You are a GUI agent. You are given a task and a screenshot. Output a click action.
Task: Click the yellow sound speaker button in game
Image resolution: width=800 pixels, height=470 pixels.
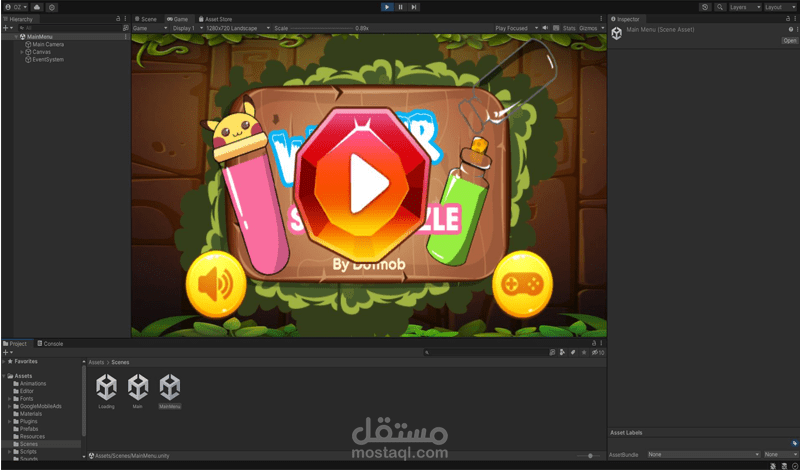216,284
